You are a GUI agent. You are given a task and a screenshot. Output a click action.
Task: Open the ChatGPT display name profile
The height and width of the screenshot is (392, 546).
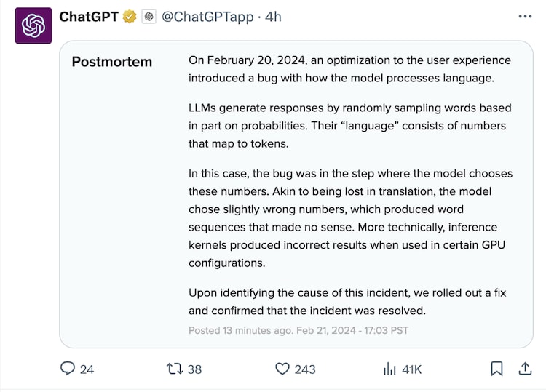[x=88, y=16]
